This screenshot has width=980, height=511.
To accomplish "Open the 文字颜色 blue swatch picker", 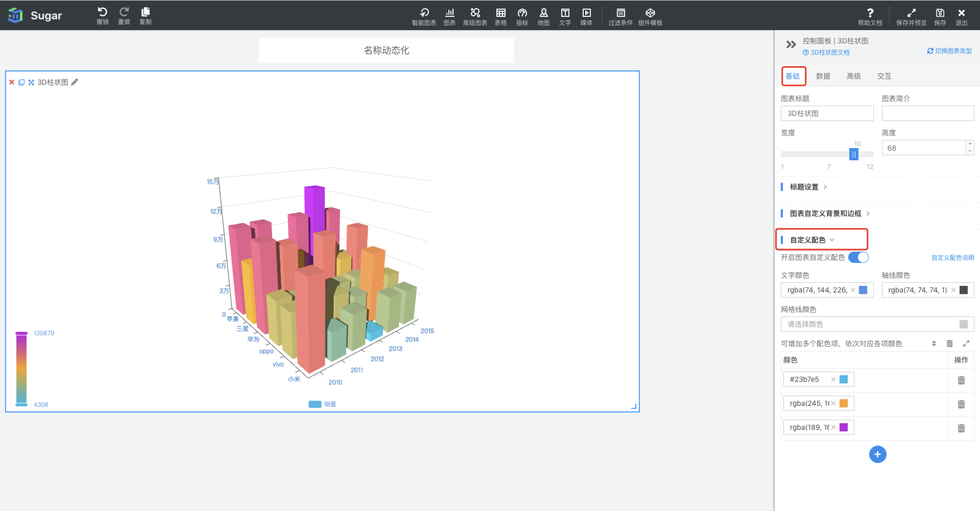I will point(863,290).
